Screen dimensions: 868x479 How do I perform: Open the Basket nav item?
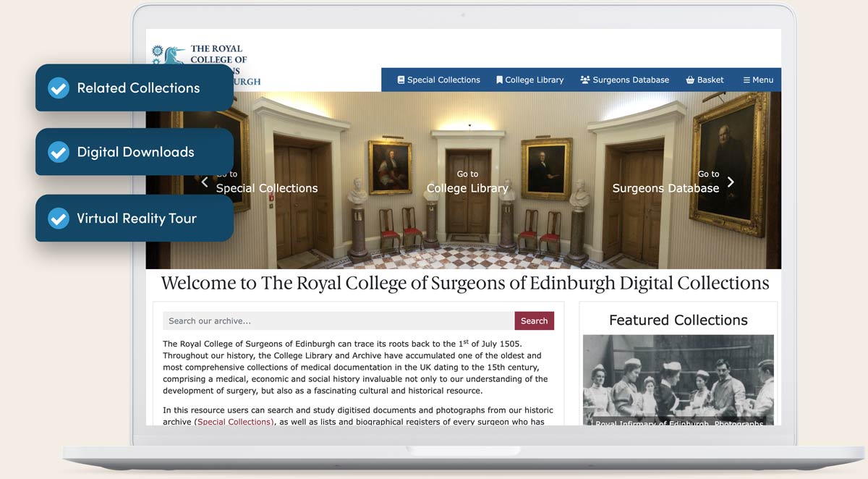pos(705,80)
